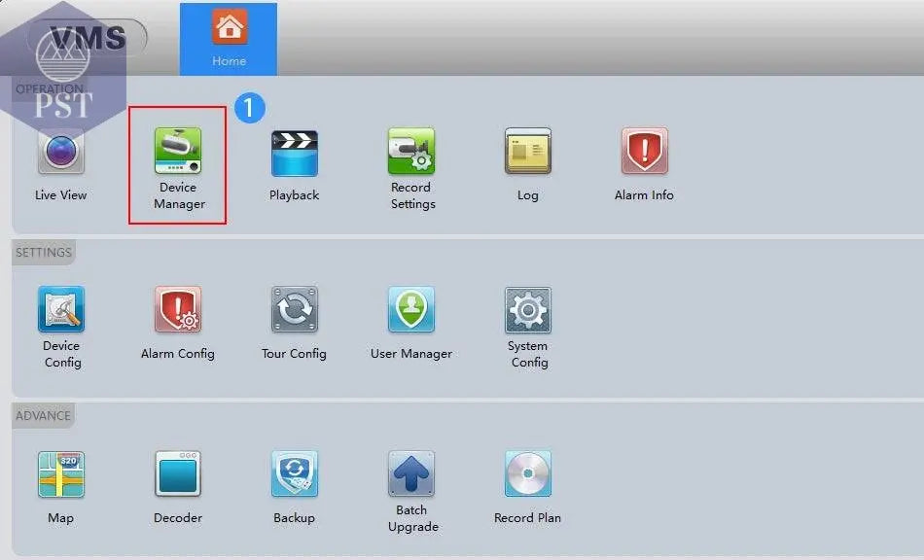
Task: Open Batch Upgrade
Action: [411, 473]
